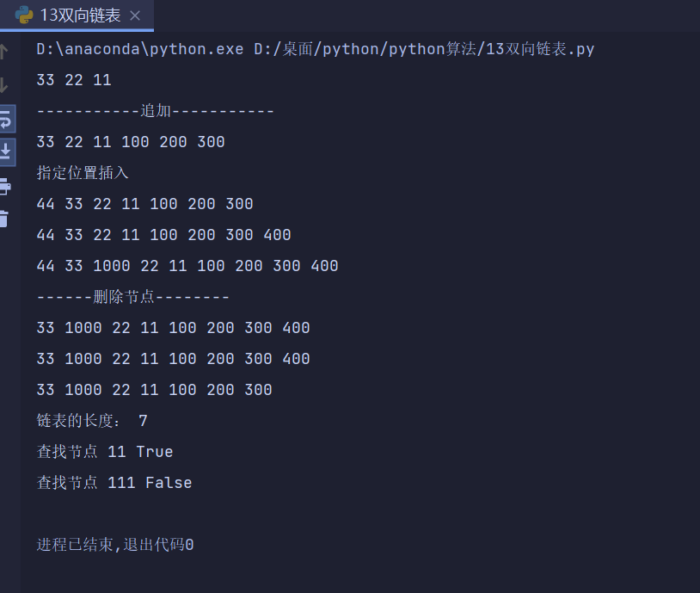
Task: Select the 13双向链表 run tab
Action: coord(80,15)
